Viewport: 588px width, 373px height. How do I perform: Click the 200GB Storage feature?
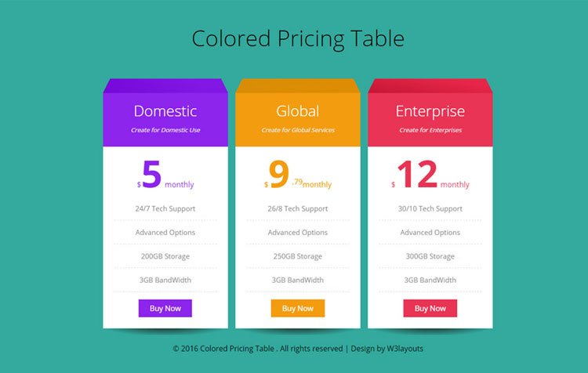(165, 256)
